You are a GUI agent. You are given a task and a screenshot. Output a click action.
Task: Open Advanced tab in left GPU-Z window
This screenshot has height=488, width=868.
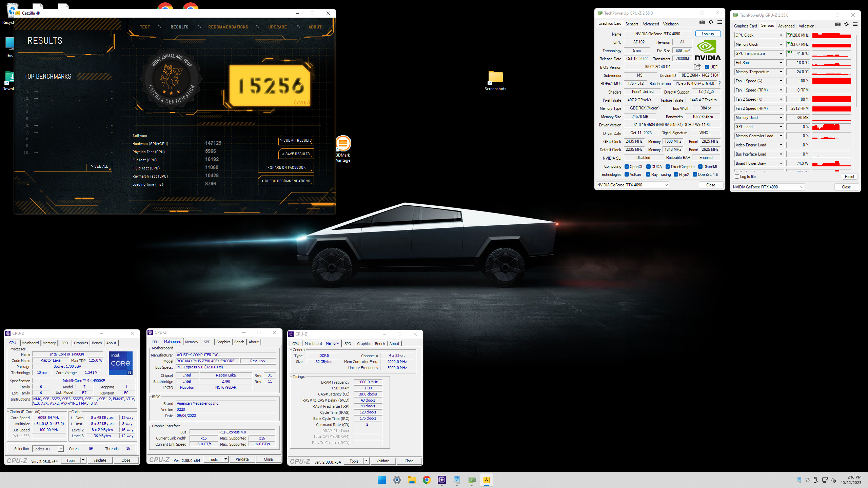click(650, 24)
